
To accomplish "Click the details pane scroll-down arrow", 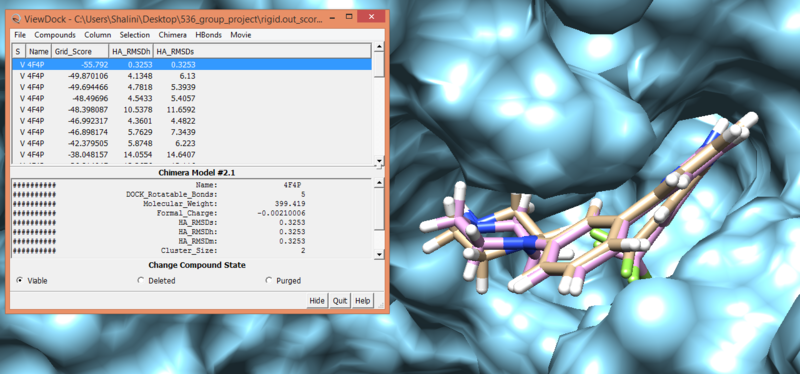I will pyautogui.click(x=379, y=254).
